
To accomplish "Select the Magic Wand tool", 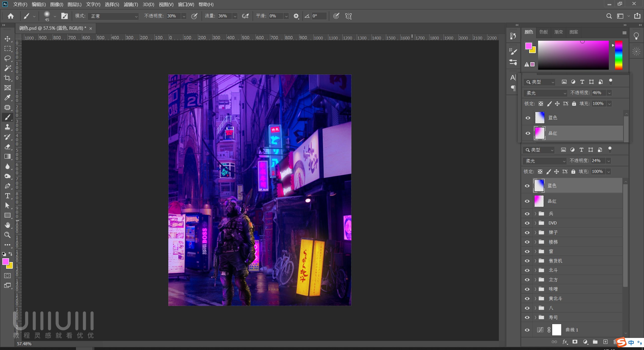I will click(8, 68).
